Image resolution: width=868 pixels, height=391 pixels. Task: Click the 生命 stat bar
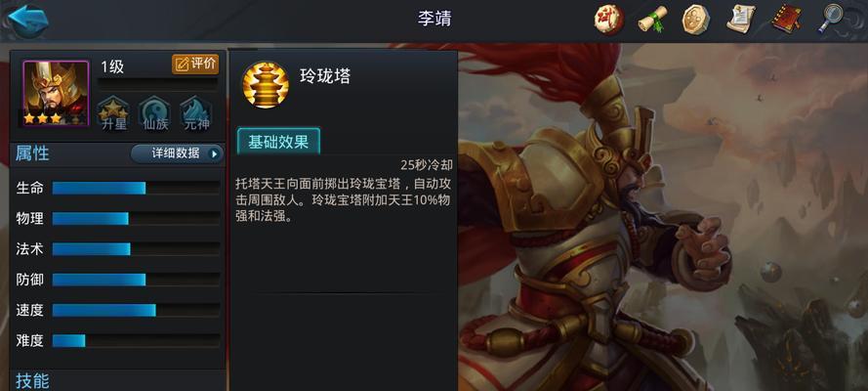click(136, 188)
